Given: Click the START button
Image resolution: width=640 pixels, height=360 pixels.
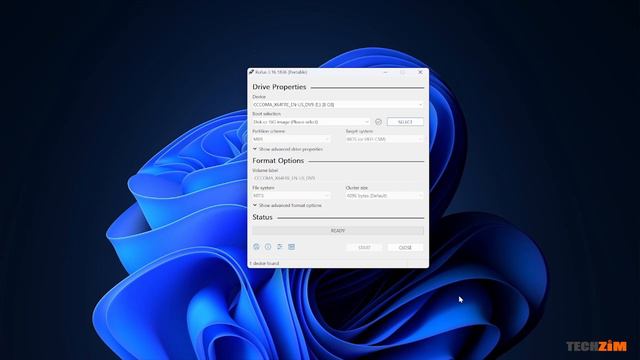Looking at the screenshot, I should (x=364, y=248).
